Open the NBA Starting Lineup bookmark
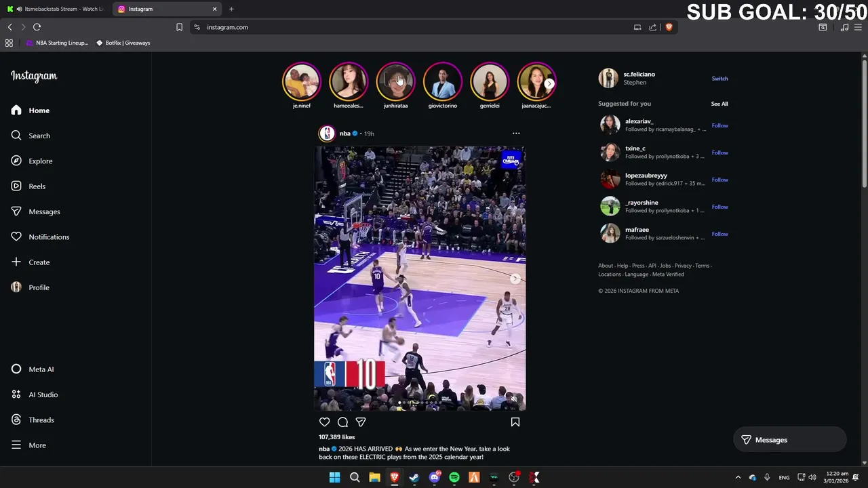The image size is (868, 488). click(x=57, y=43)
